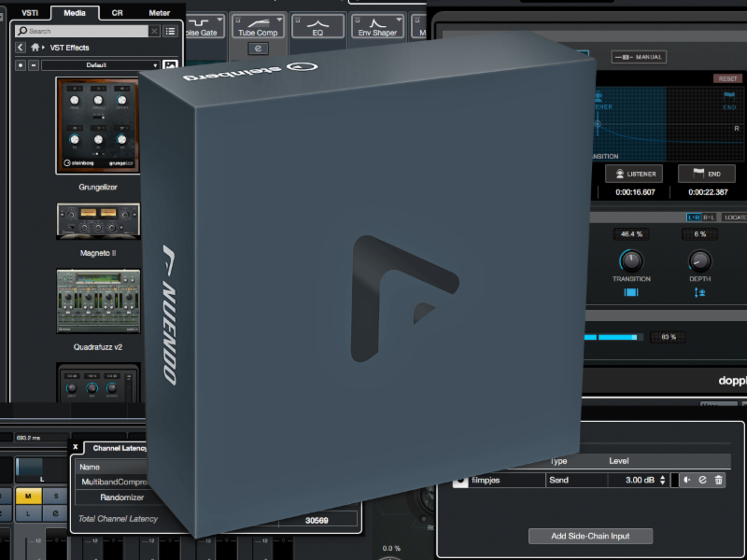The width and height of the screenshot is (747, 560).
Task: Click the listener time value 0:00:16.607
Action: (635, 192)
